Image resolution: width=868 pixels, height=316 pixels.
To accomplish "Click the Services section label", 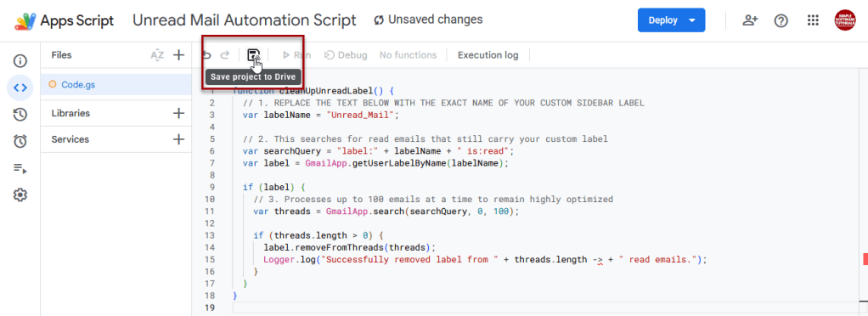I will click(x=70, y=139).
